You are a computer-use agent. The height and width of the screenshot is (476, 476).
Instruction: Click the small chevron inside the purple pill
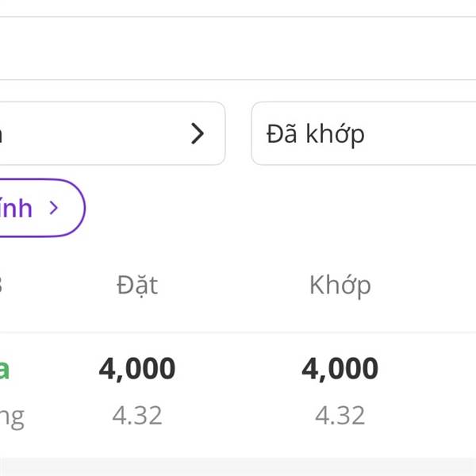[54, 208]
